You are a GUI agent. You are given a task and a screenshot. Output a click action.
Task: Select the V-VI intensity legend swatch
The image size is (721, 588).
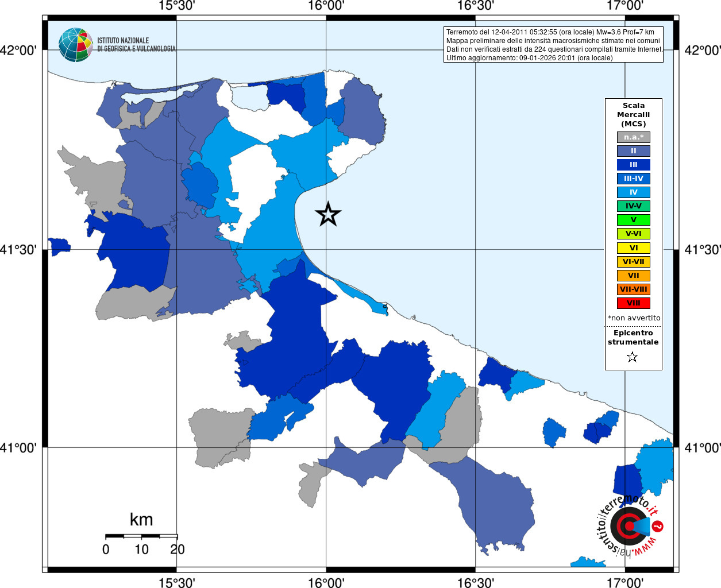click(634, 234)
